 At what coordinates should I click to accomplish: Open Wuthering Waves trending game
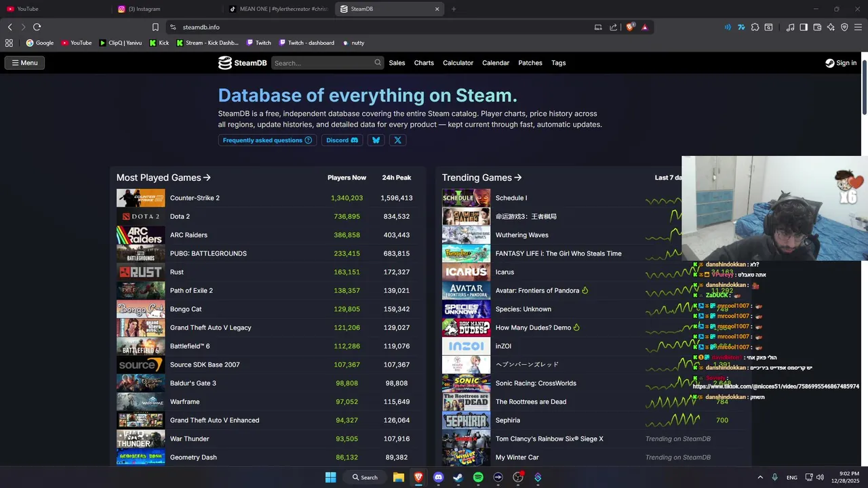tap(522, 235)
